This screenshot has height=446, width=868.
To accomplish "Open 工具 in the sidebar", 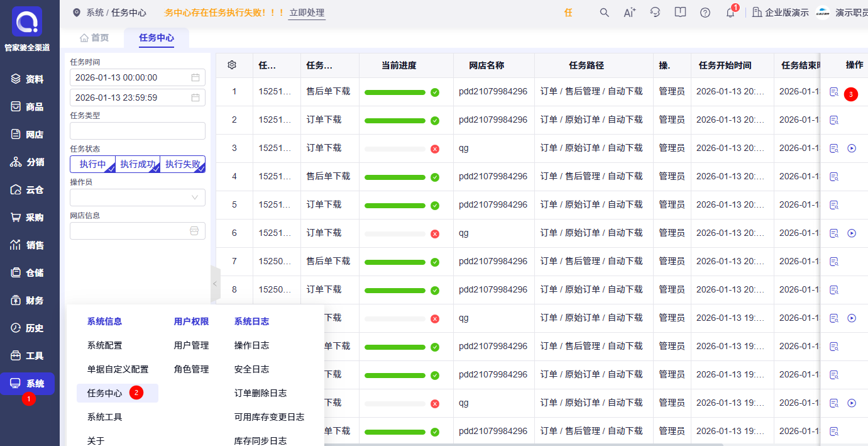I will (x=28, y=356).
